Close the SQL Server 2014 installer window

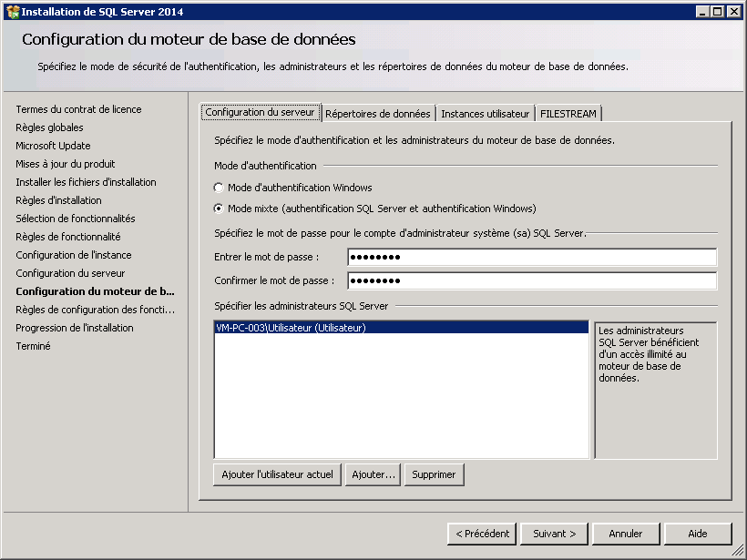[733, 12]
